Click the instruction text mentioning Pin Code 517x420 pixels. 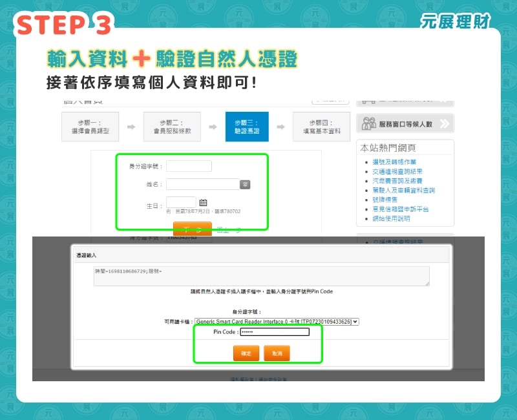tap(262, 291)
